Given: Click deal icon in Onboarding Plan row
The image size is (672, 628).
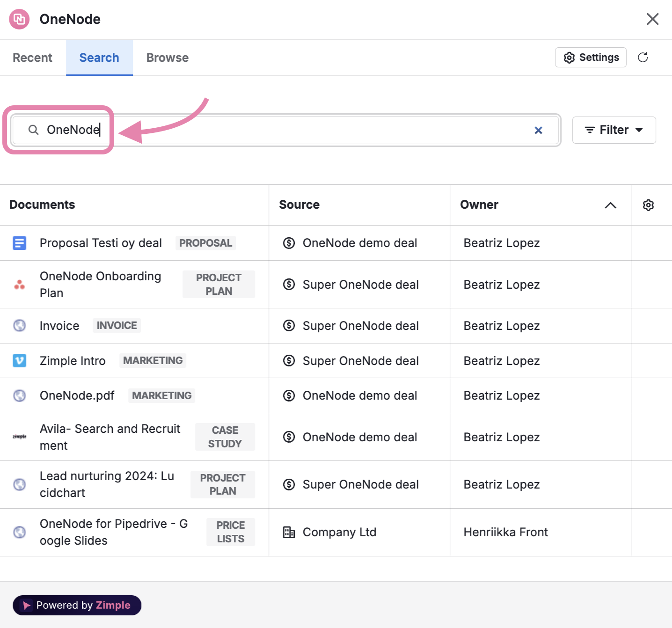Looking at the screenshot, I should coord(289,285).
